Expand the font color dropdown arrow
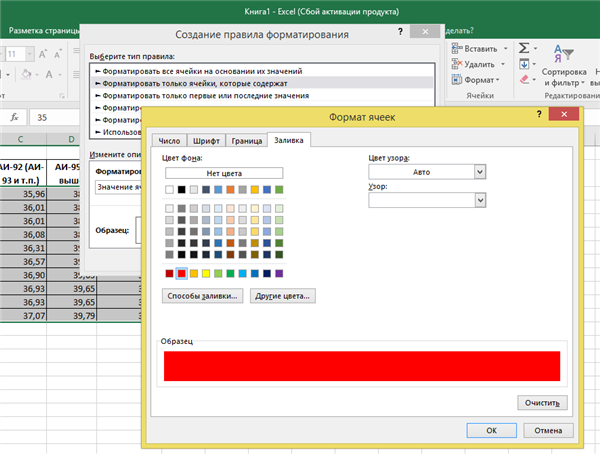The height and width of the screenshot is (454, 600). [60, 75]
